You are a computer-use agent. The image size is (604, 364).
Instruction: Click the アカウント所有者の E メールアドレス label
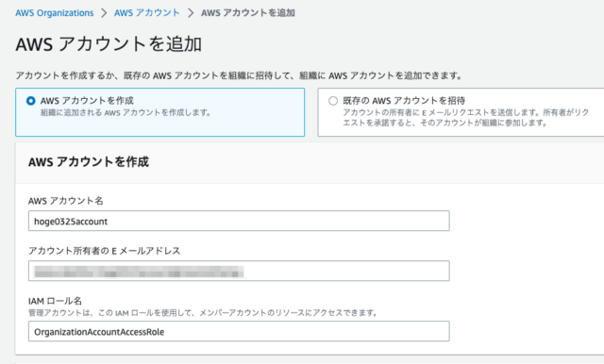[105, 251]
